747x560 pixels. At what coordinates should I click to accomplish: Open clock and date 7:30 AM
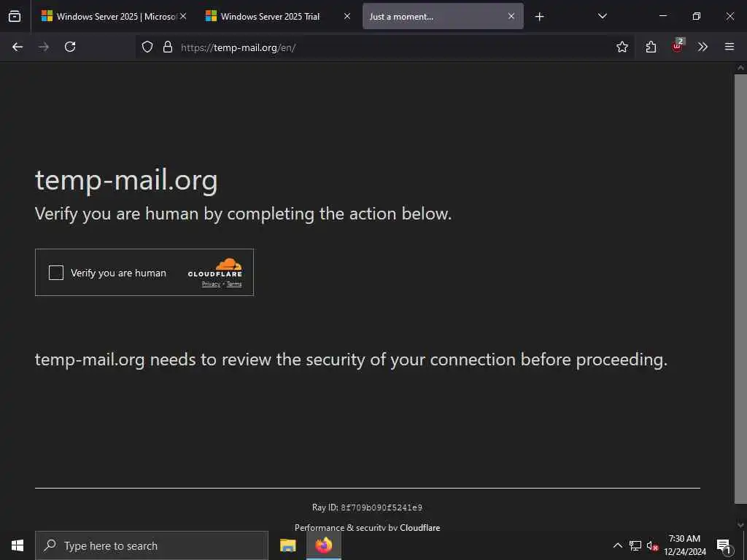(x=684, y=545)
